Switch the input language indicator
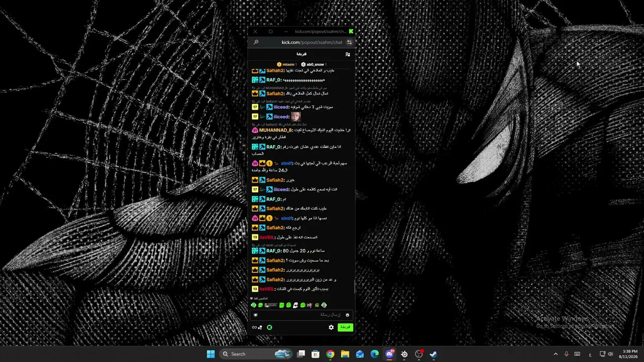The height and width of the screenshot is (362, 644). pyautogui.click(x=590, y=354)
